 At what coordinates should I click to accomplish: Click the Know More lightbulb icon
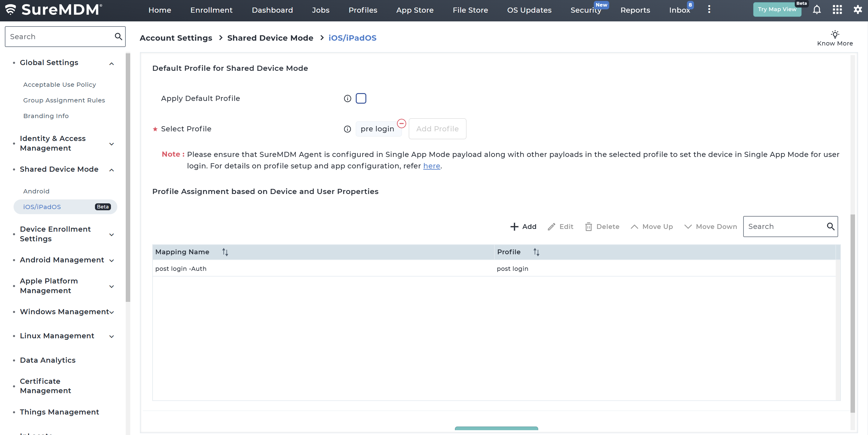(835, 34)
